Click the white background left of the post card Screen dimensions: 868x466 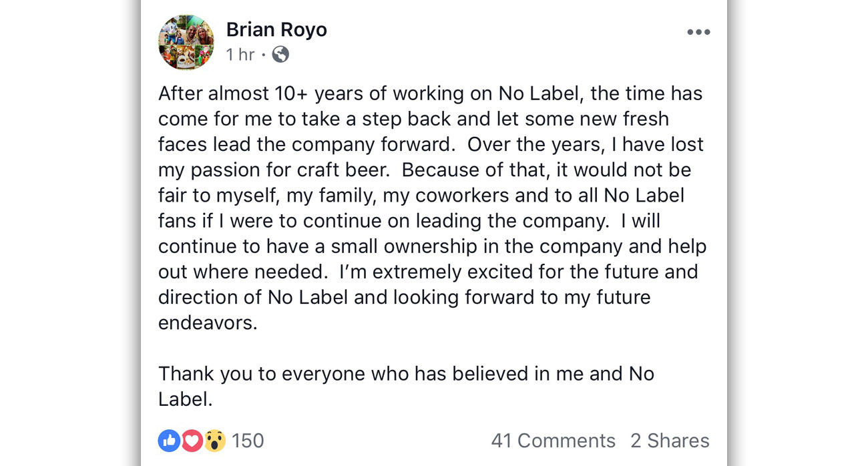click(x=67, y=234)
